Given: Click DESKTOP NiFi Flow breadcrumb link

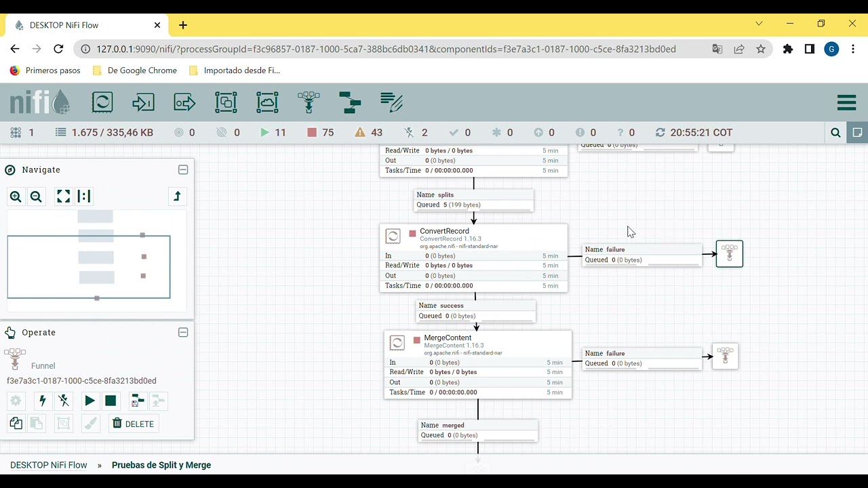Looking at the screenshot, I should 49,465.
